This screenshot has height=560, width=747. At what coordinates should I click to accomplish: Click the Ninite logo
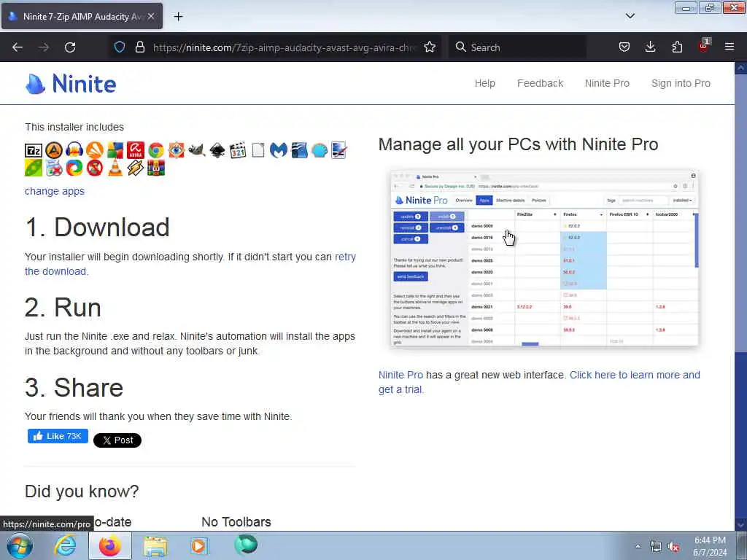coord(71,84)
